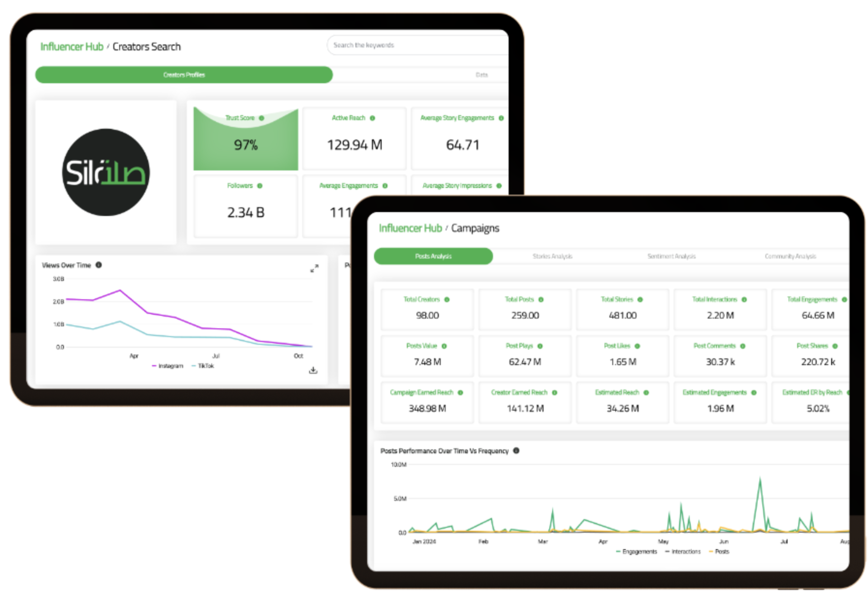Click the search keywords input field
This screenshot has width=868, height=615.
point(417,45)
